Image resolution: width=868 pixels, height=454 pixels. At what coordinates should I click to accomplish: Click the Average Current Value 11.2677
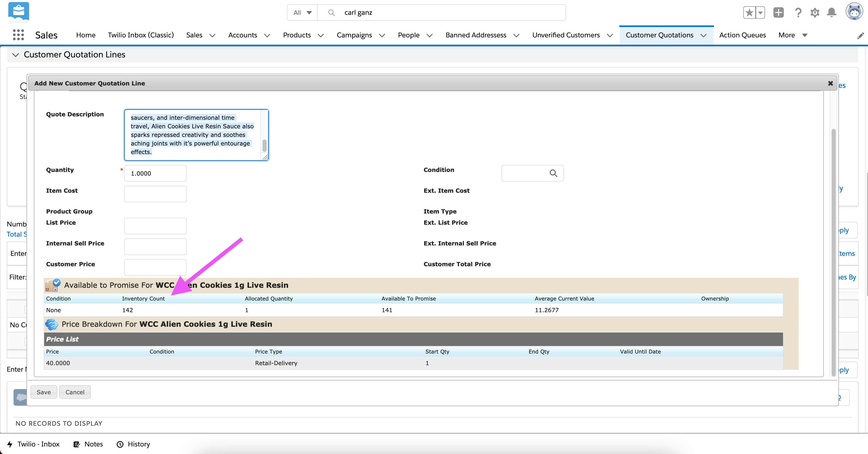coord(547,310)
